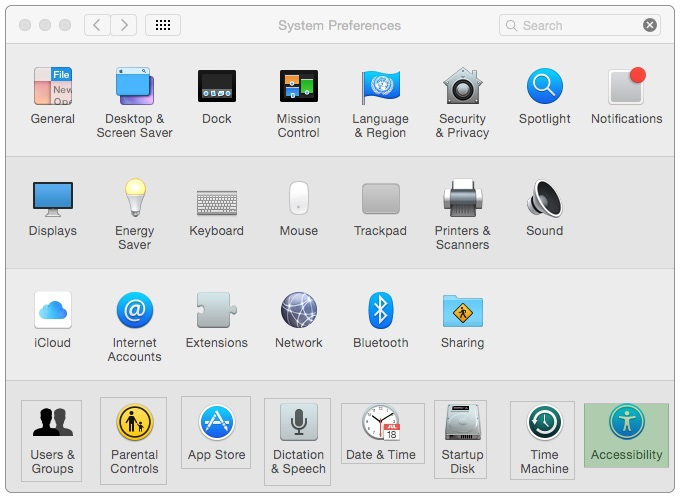
Task: Click the forward navigation arrow
Action: (124, 25)
